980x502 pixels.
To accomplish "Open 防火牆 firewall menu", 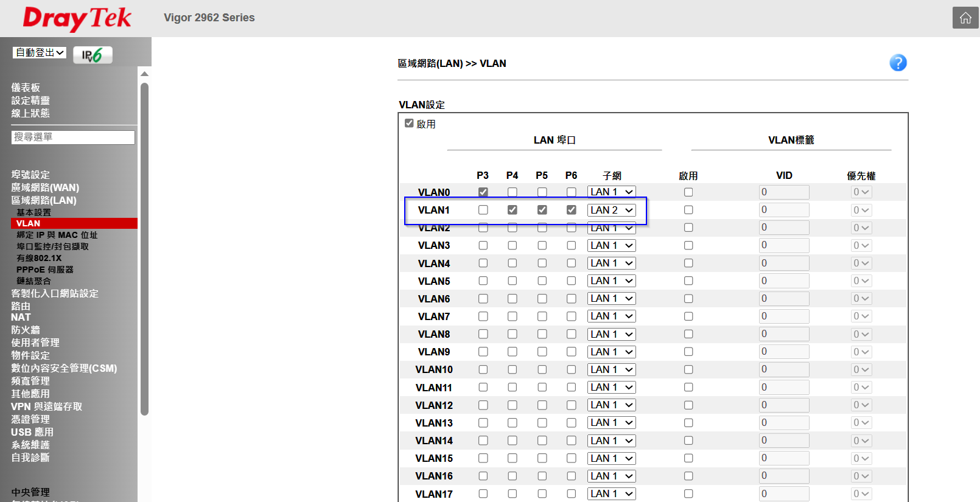I will 26,330.
